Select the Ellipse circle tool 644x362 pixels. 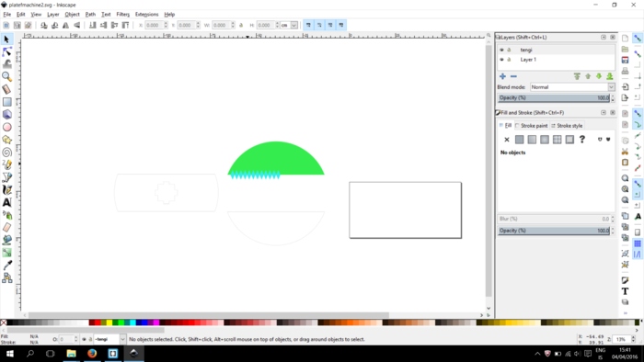(6, 127)
